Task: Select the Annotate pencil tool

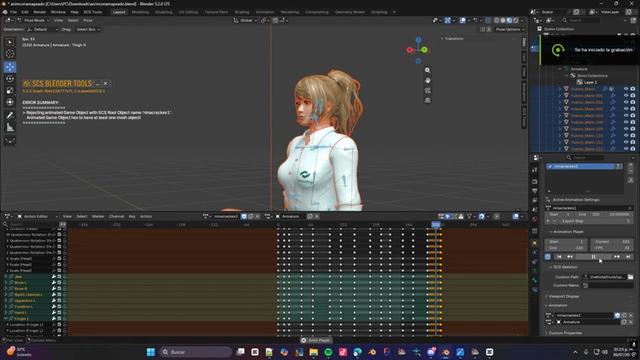Action: point(10,116)
